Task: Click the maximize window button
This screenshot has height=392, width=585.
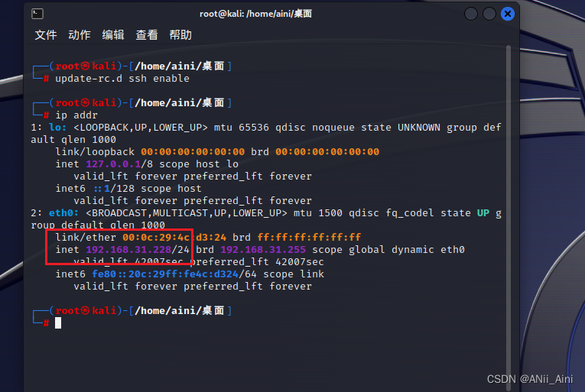Action: (x=489, y=15)
